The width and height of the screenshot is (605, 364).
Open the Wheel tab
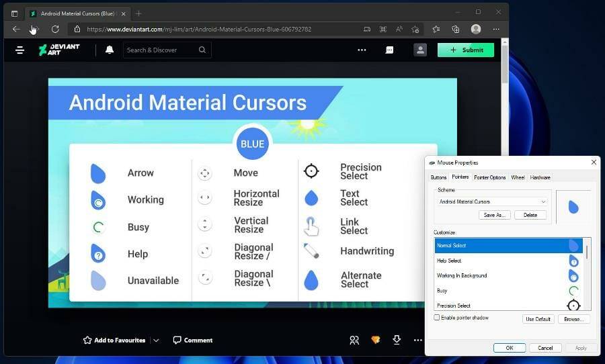click(x=518, y=177)
